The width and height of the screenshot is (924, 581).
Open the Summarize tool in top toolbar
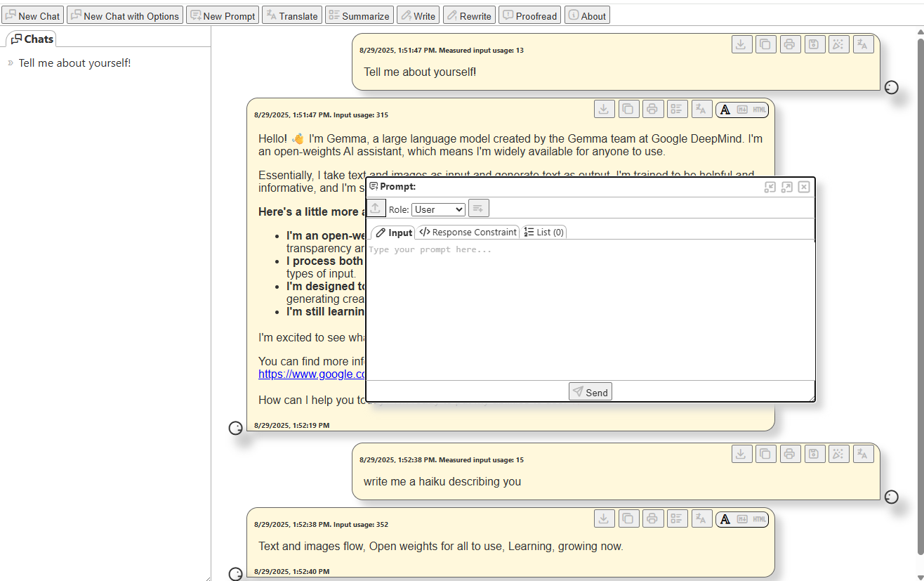(359, 15)
